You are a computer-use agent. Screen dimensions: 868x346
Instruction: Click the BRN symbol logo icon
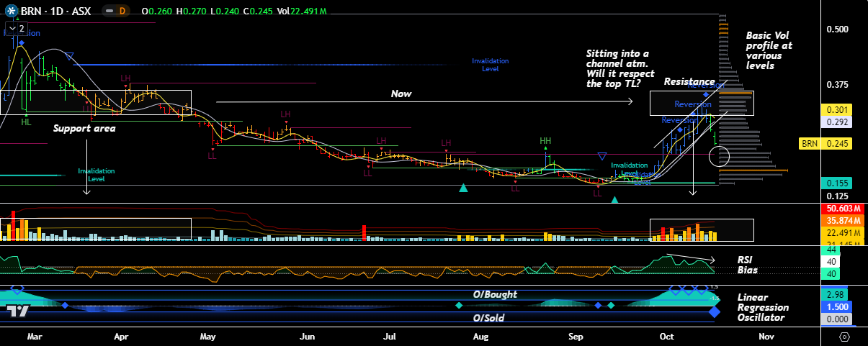click(10, 12)
